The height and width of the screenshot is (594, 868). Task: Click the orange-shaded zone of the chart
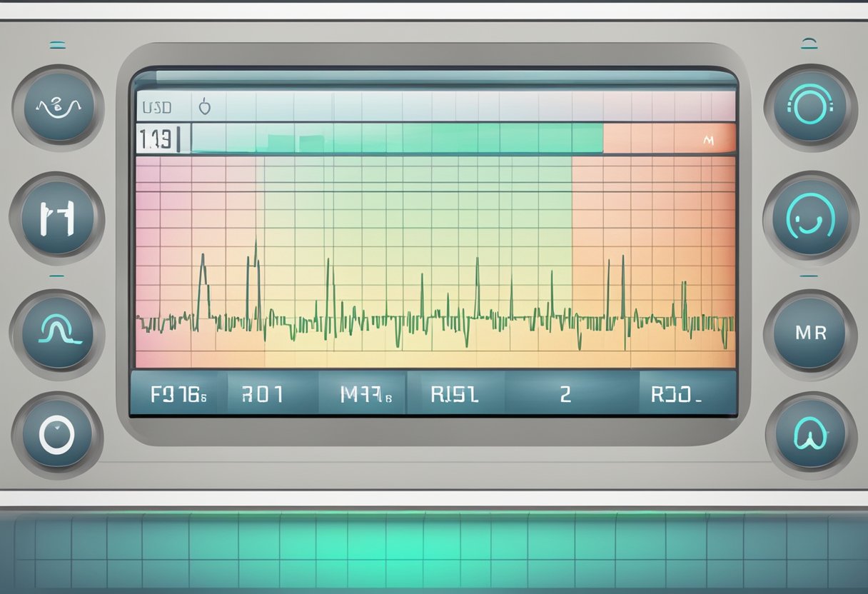(653, 262)
